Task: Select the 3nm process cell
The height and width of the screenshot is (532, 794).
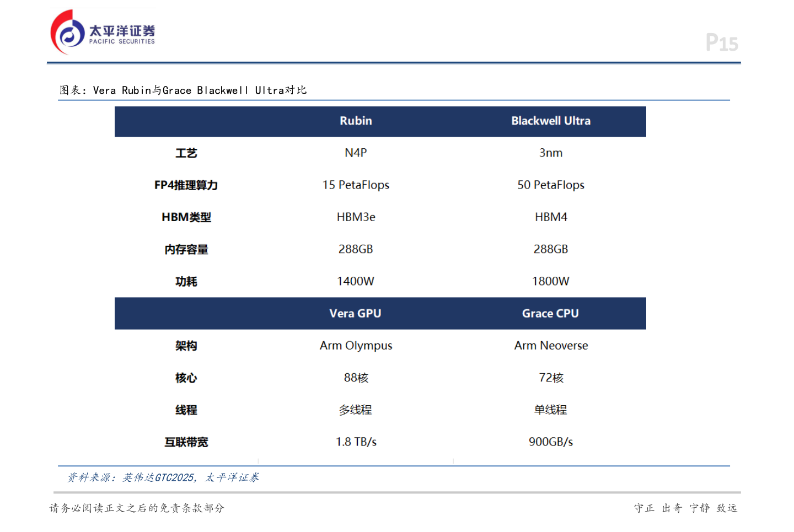Action: [550, 153]
